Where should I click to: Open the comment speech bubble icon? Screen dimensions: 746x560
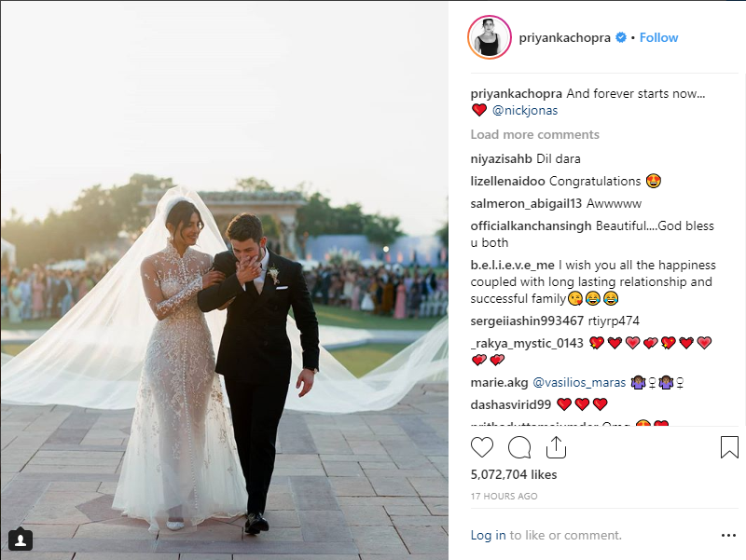519,447
